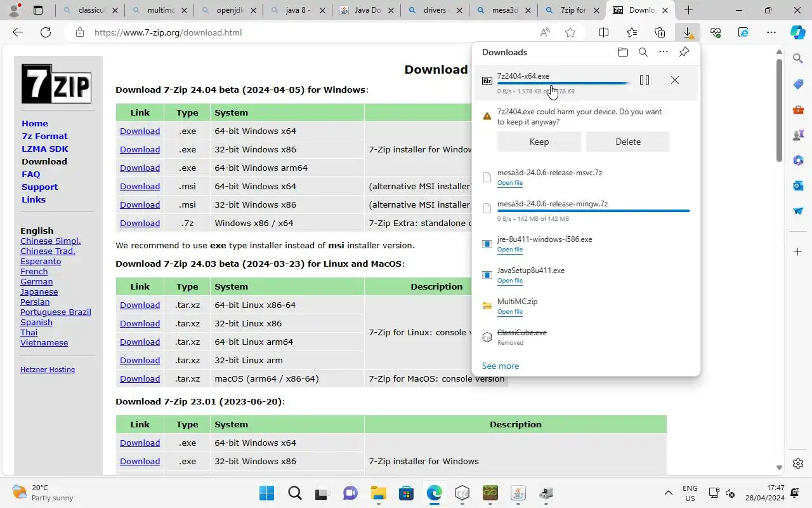The width and height of the screenshot is (812, 508).
Task: Open browser profile icon
Action: (14, 10)
